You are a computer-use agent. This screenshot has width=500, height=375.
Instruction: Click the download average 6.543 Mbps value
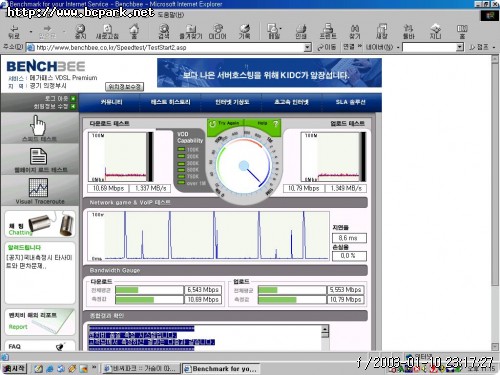[x=203, y=290]
